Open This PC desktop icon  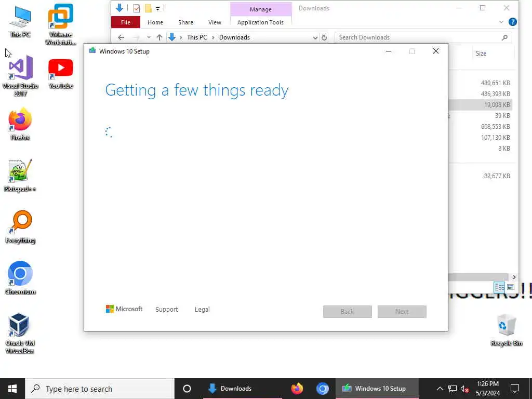tap(20, 22)
